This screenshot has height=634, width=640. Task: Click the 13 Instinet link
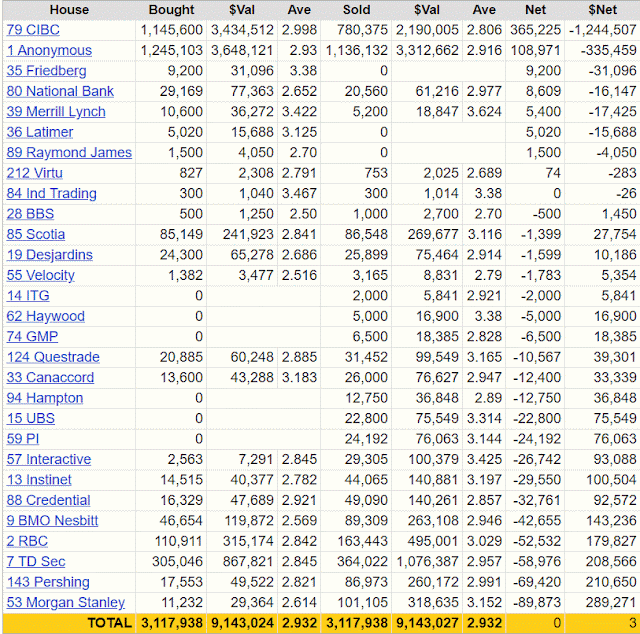pyautogui.click(x=39, y=479)
